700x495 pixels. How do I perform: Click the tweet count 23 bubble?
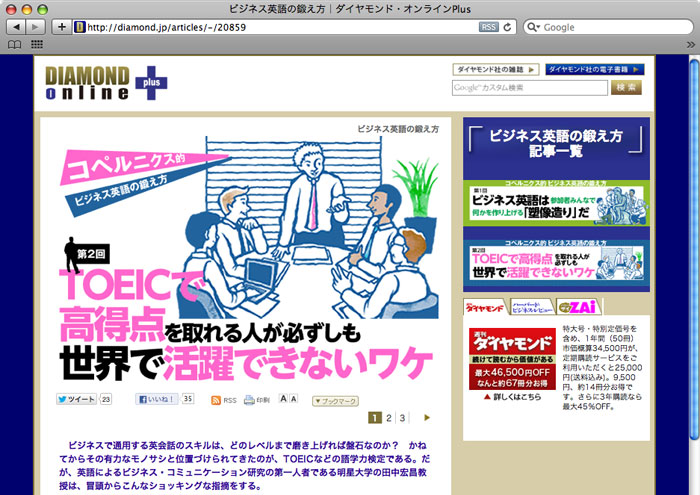point(106,399)
